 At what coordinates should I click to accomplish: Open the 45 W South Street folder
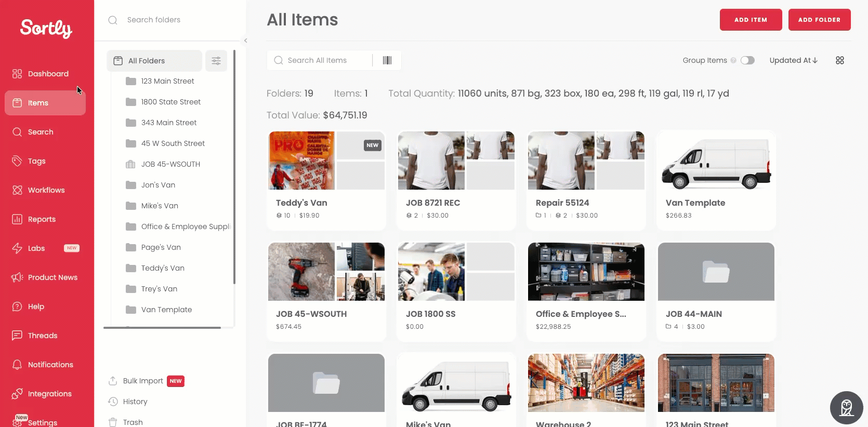point(173,143)
